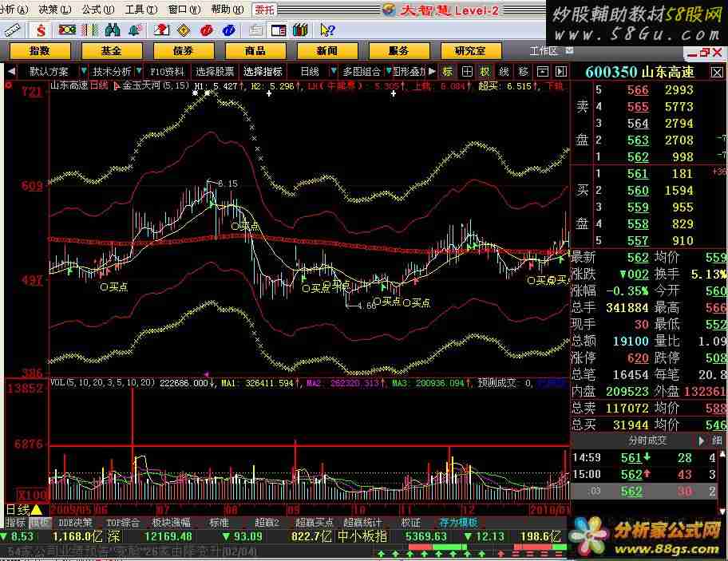This screenshot has width=728, height=561.
Task: Click the 新闻 yellow button
Action: 327,50
